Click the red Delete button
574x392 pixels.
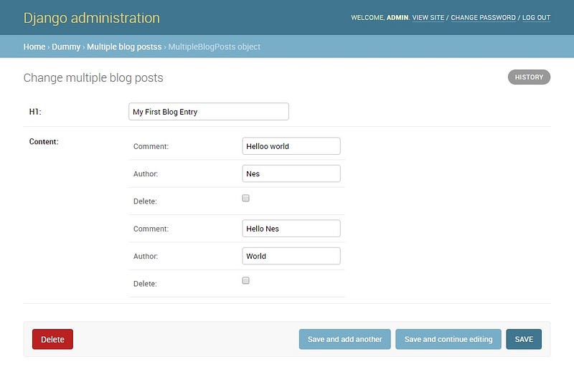pos(52,339)
